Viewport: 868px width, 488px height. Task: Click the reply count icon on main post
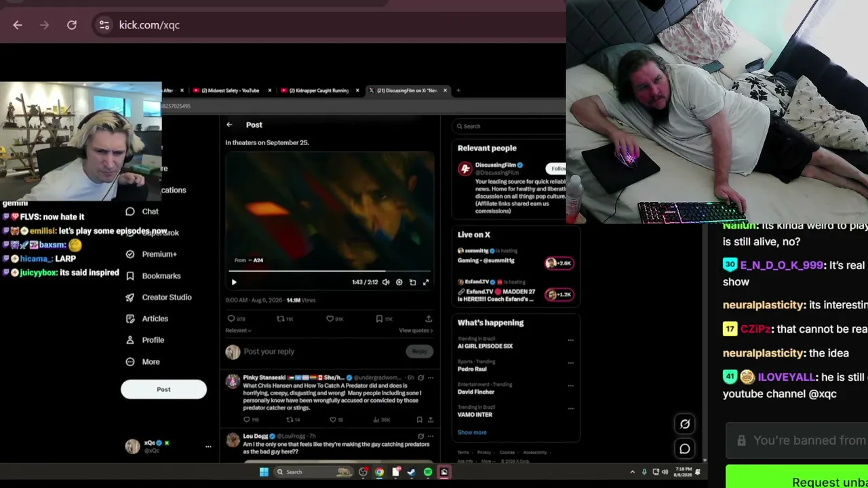231,319
